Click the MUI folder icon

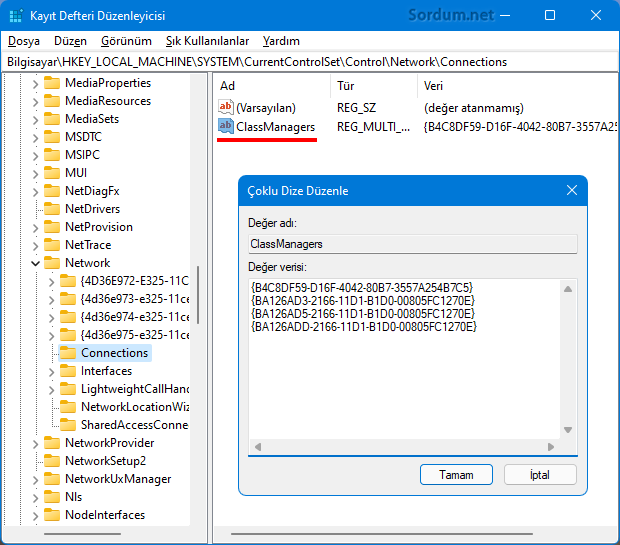click(x=52, y=173)
